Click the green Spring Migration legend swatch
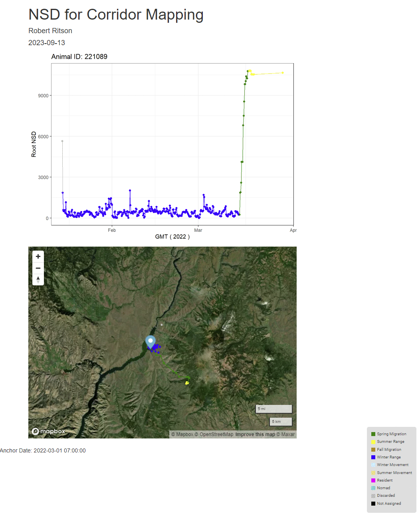This screenshot has height=516, width=420. pyautogui.click(x=373, y=434)
